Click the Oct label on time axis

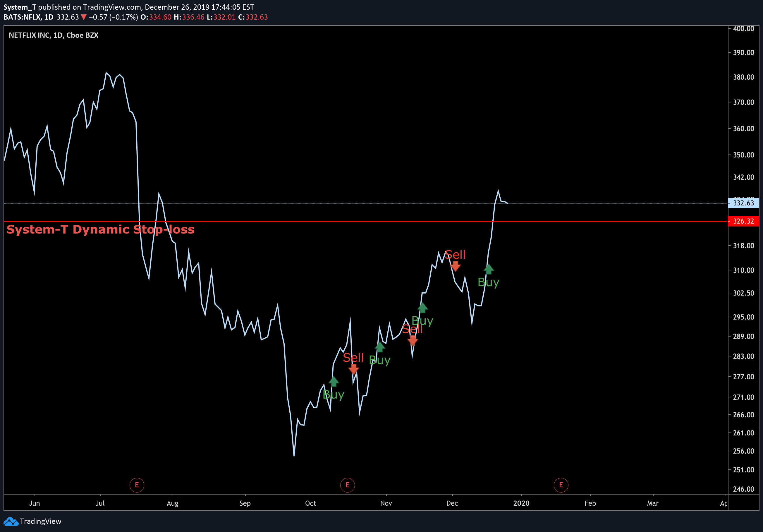tap(310, 503)
